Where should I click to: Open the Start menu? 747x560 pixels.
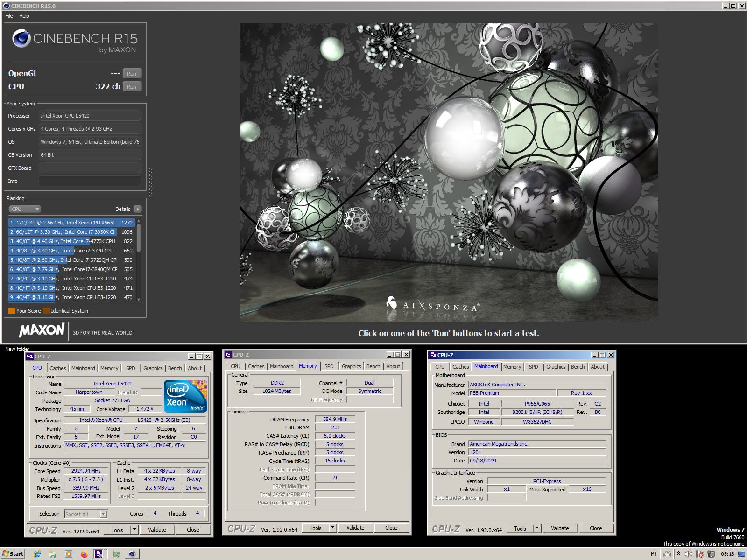point(13,554)
